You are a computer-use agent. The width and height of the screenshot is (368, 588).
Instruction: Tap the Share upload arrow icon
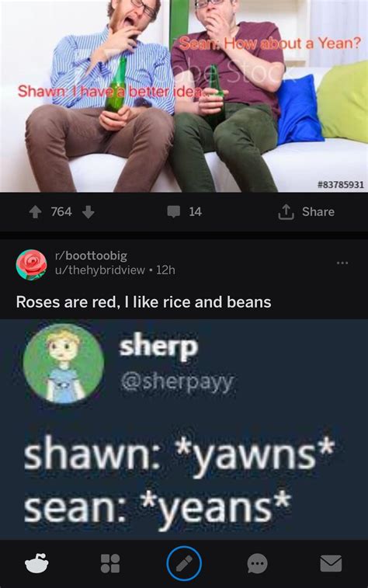[286, 212]
